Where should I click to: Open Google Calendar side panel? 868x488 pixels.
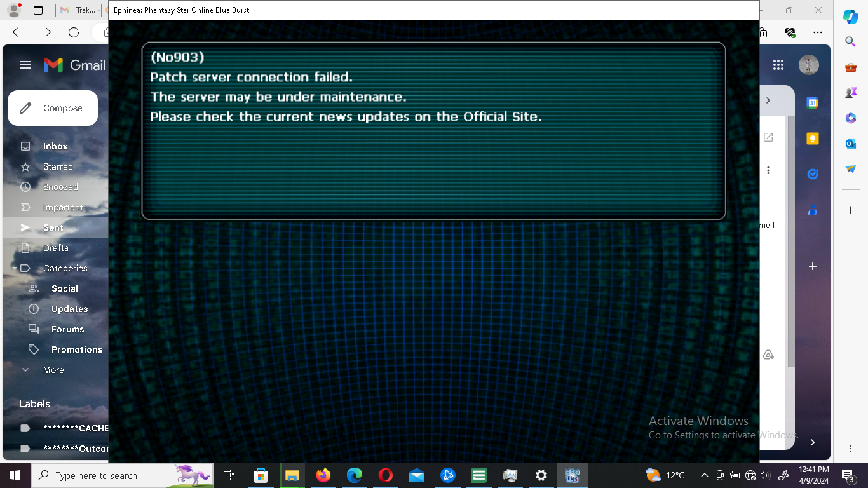point(813,103)
